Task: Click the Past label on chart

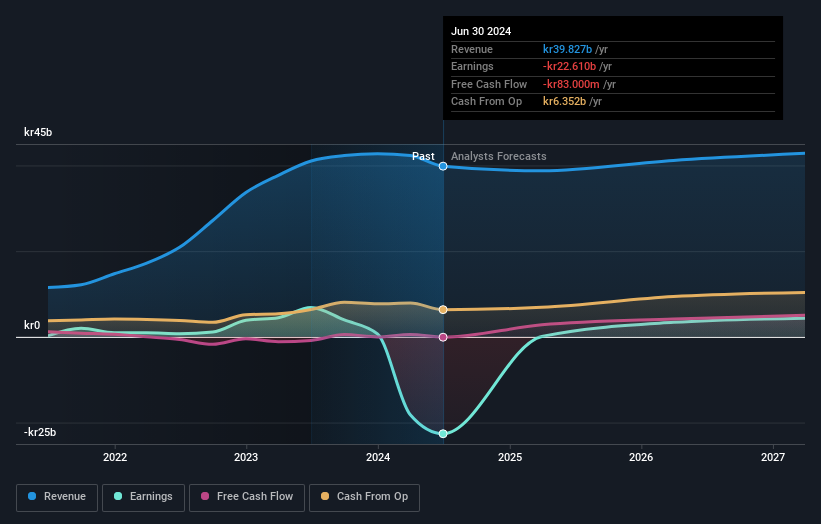Action: point(423,156)
